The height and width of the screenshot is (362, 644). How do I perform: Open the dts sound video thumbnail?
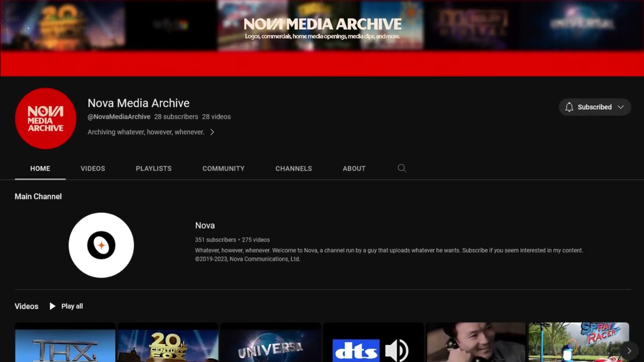tap(373, 342)
